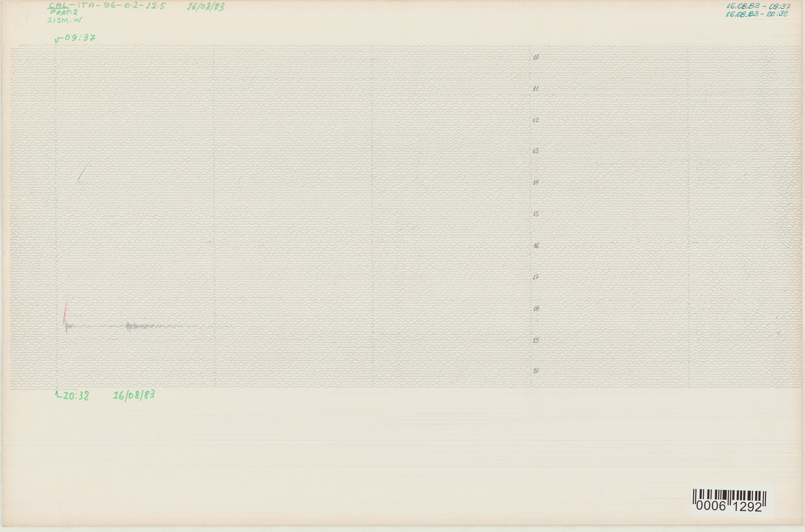805x532 pixels.
Task: Click the hour label '19' on the trace
Action: 536,340
